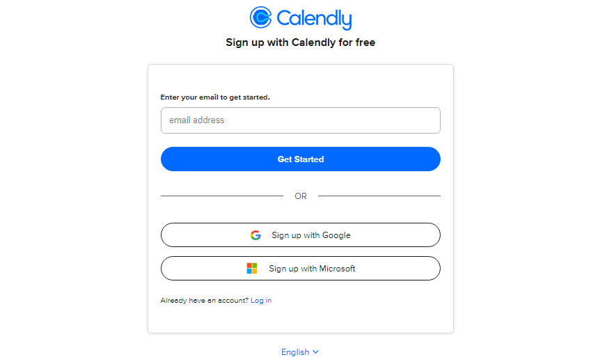616x364 pixels.
Task: Click the 'Sign up with Calendly for free' heading
Action: pyautogui.click(x=301, y=42)
